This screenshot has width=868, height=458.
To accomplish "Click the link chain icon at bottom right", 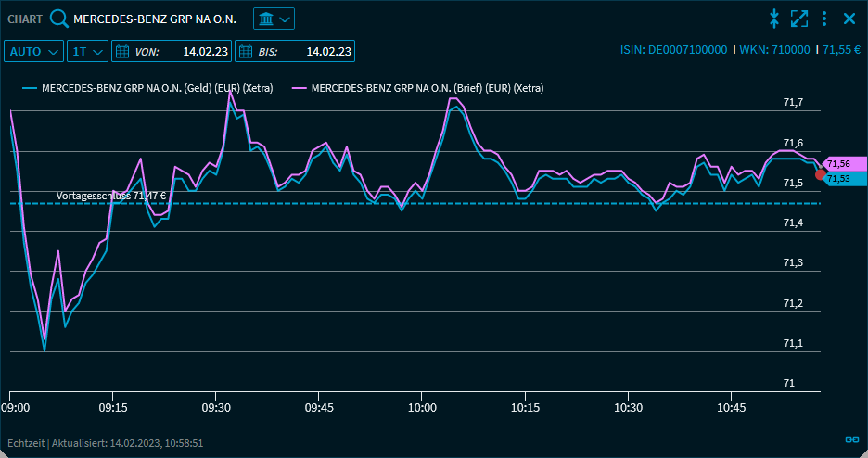I will pos(851,439).
